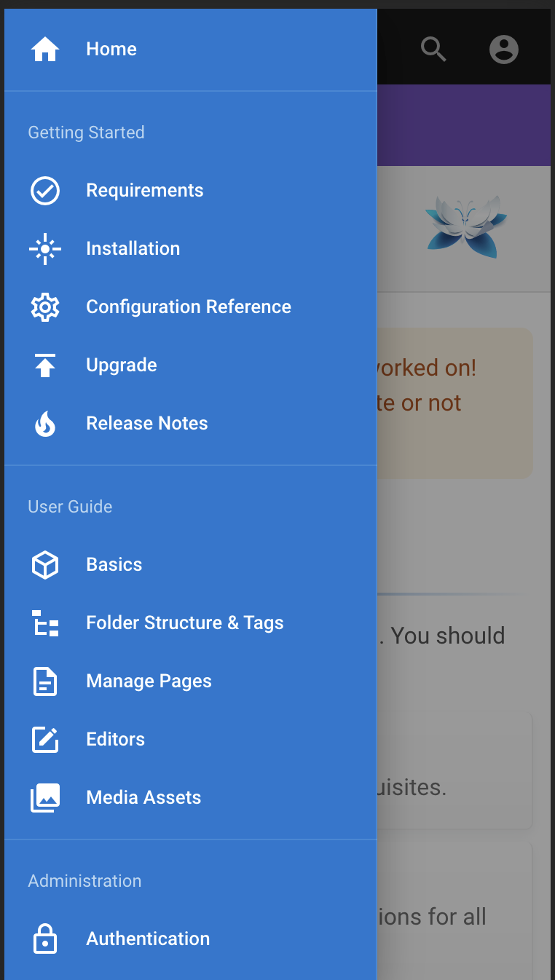Screen dimensions: 555x980
Task: Select the Editors pencil icon
Action: pyautogui.click(x=45, y=739)
